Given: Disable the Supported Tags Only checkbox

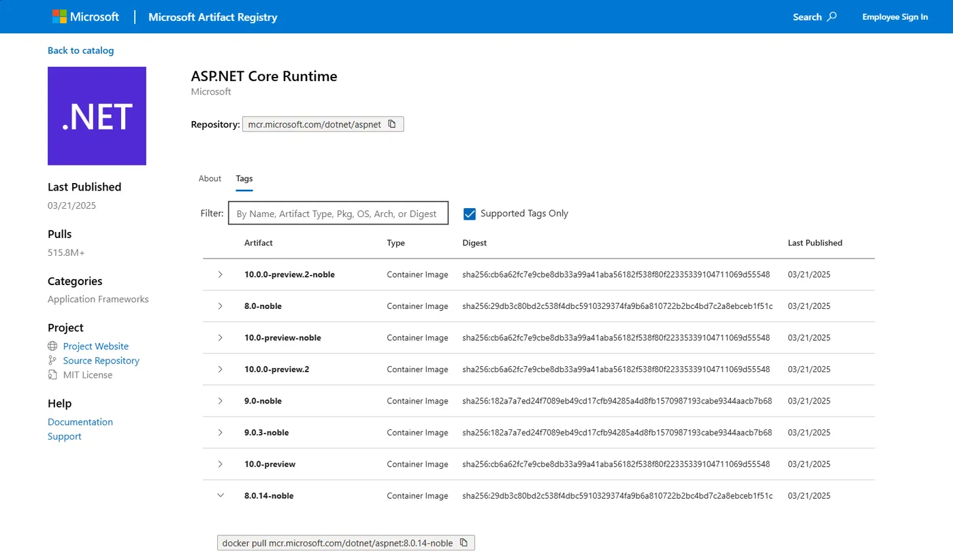Looking at the screenshot, I should (x=469, y=214).
